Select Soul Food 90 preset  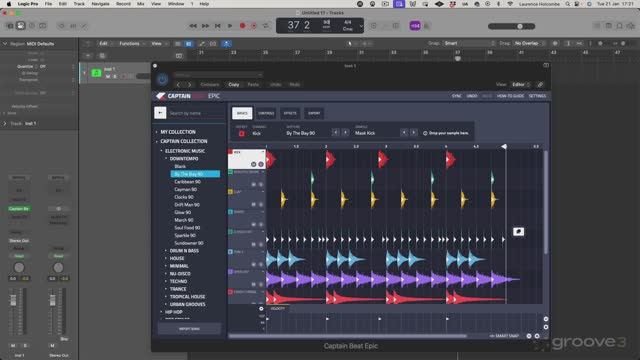point(187,228)
